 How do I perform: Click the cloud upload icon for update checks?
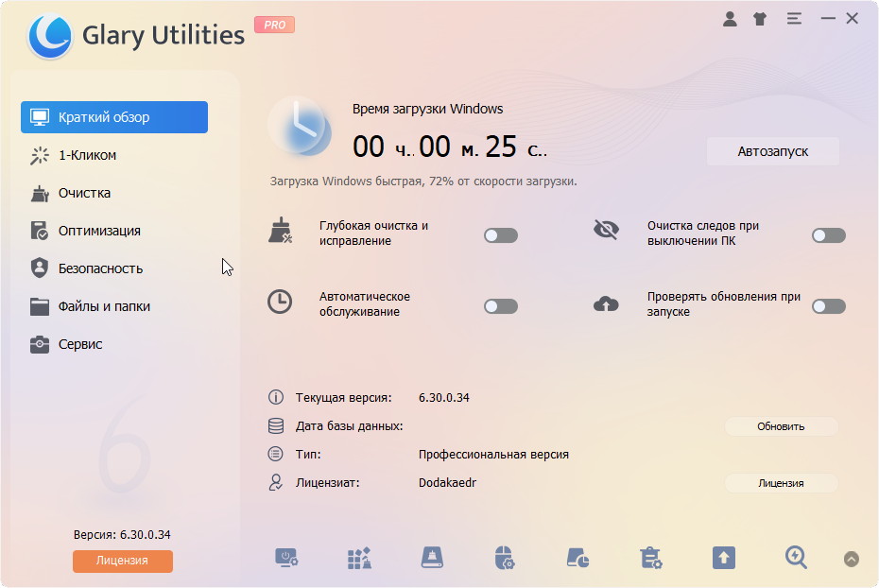tap(606, 303)
